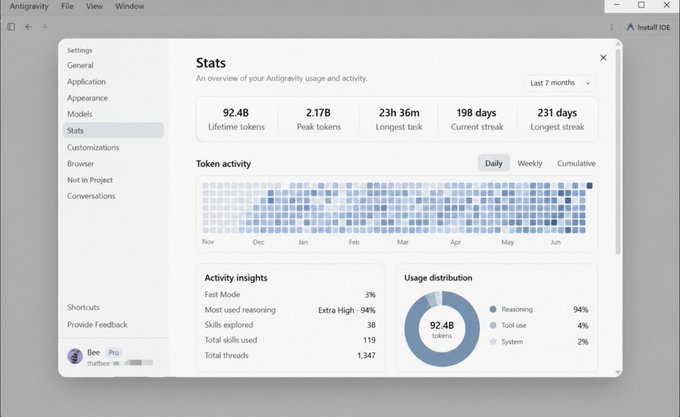Click the 92.4B tokens donut chart center
Image resolution: width=680 pixels, height=417 pixels.
442,329
